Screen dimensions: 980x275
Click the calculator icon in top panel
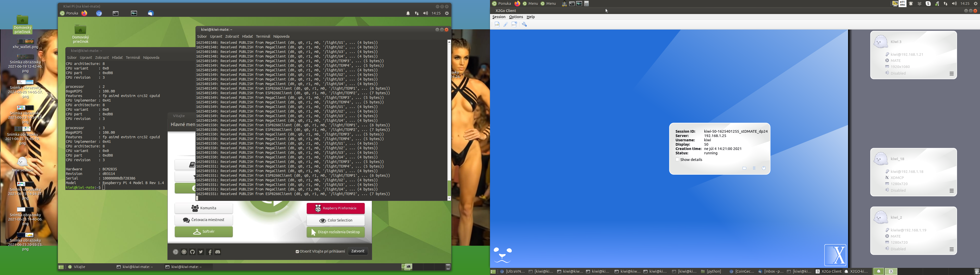pos(587,4)
